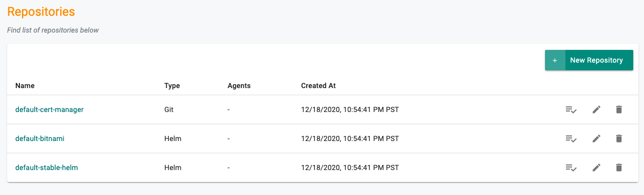Click the plus icon beside New Repository
This screenshot has height=195, width=644.
click(555, 60)
